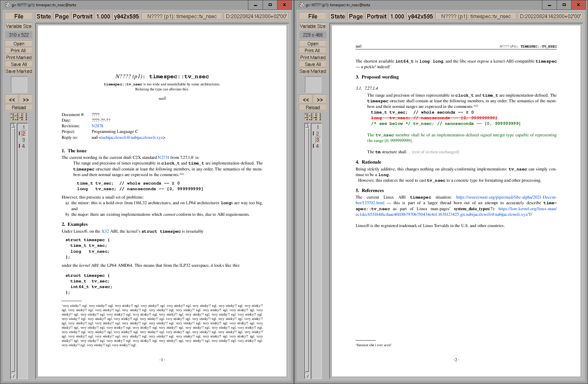Go to previous page in left window
This screenshot has width=588, height=384.
(12, 99)
